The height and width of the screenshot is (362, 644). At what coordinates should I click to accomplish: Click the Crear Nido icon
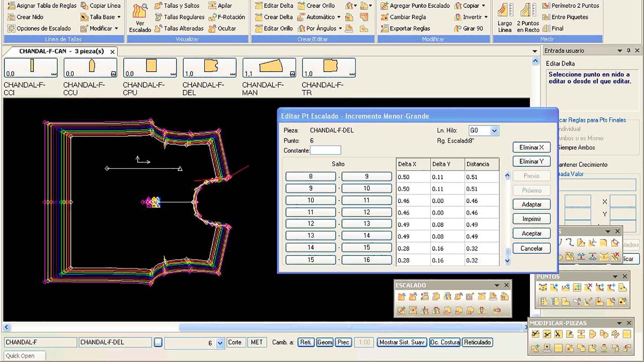(x=11, y=17)
